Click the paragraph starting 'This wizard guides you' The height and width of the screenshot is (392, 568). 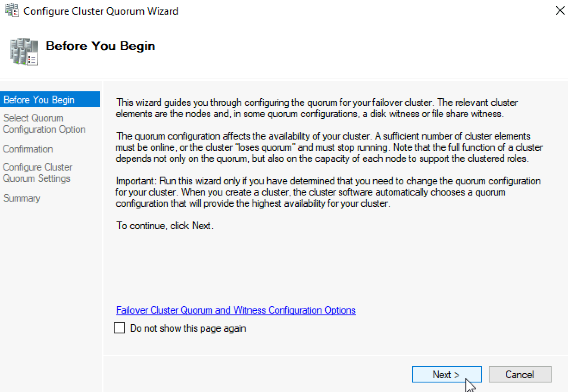317,108
